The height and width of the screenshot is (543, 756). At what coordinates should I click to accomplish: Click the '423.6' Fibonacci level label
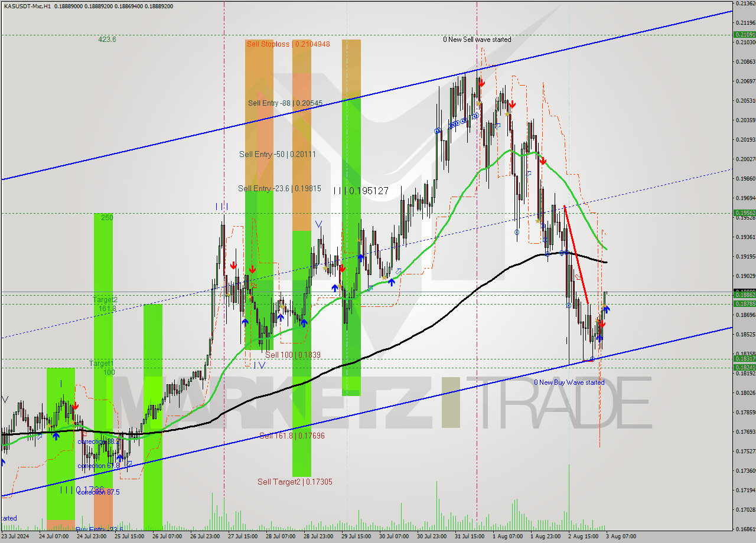click(107, 40)
